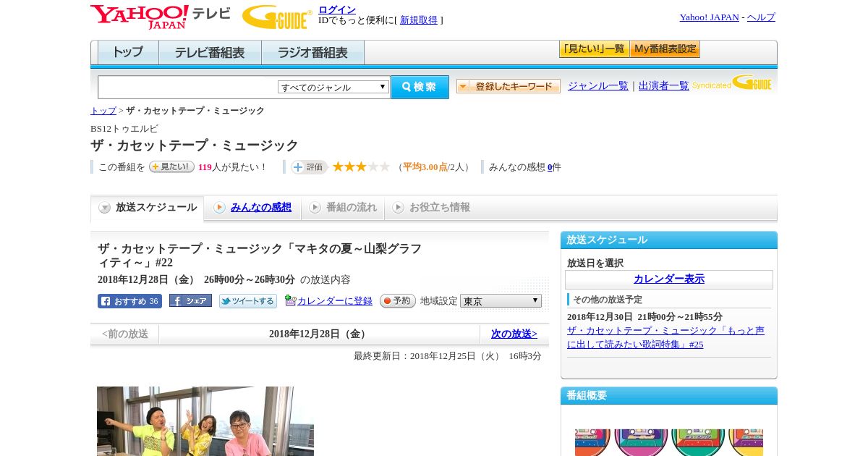Expand the すべてのジャンル genre dropdown
Image resolution: width=868 pixels, height=456 pixels.
(x=333, y=87)
